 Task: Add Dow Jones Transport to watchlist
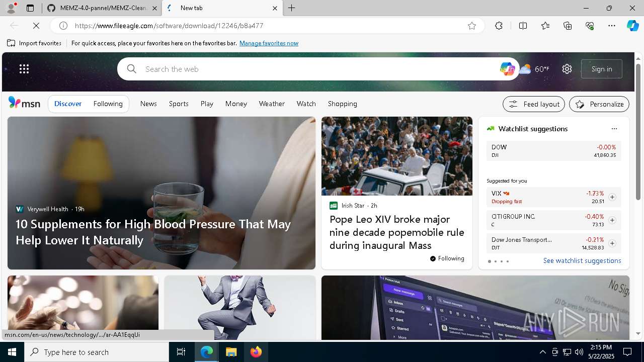pos(612,243)
